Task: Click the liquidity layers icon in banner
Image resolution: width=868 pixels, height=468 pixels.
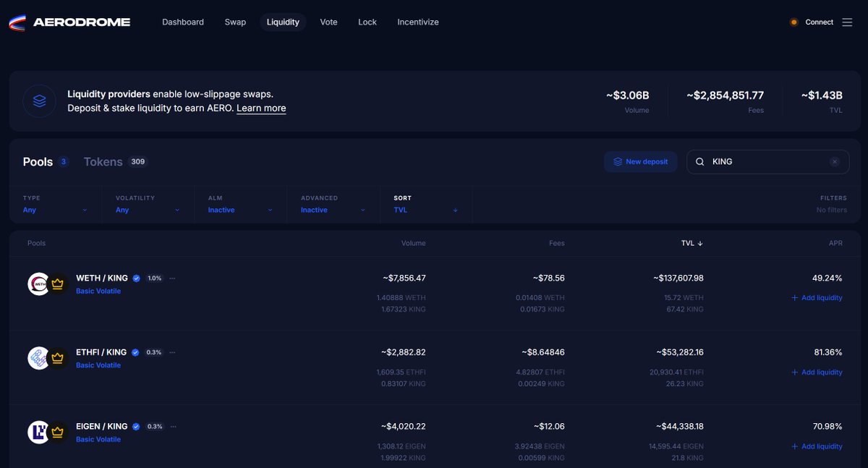Action: tap(40, 101)
